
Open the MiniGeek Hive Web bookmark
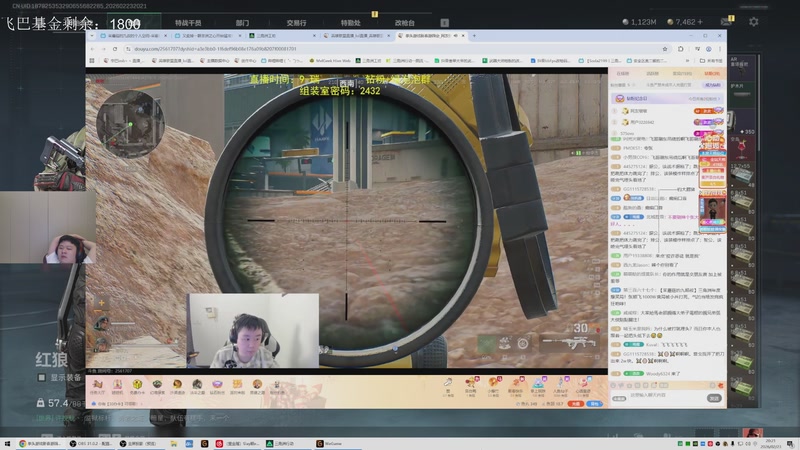pos(330,60)
